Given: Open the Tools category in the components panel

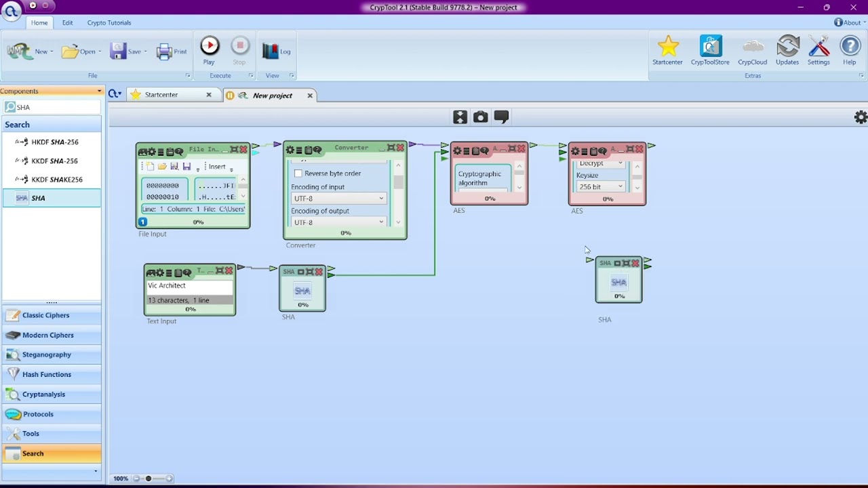Looking at the screenshot, I should pos(52,434).
